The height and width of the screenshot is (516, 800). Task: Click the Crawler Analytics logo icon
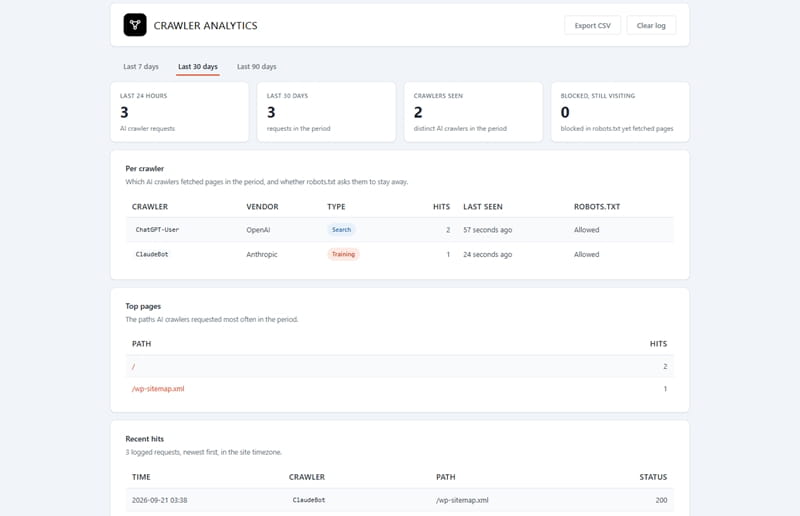(135, 25)
